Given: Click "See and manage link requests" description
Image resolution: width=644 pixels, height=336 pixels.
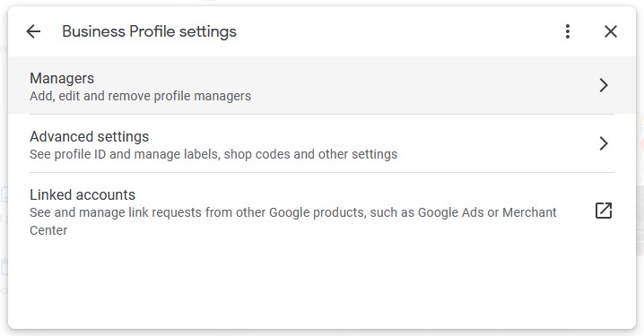Looking at the screenshot, I should tap(292, 221).
